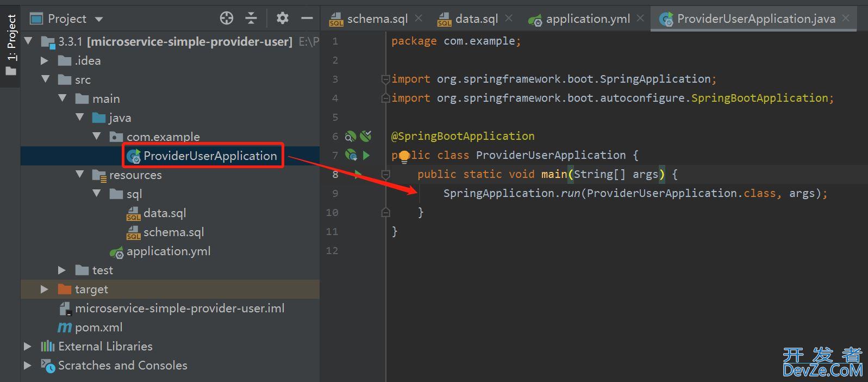
Task: Select microservice-simple-provider-user.iml file name
Action: click(180, 309)
